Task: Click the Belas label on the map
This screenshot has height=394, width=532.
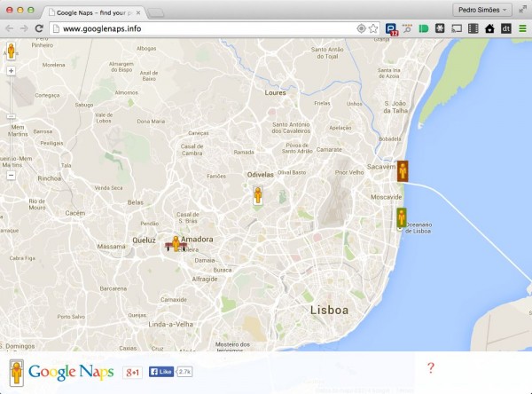Action: [x=136, y=202]
